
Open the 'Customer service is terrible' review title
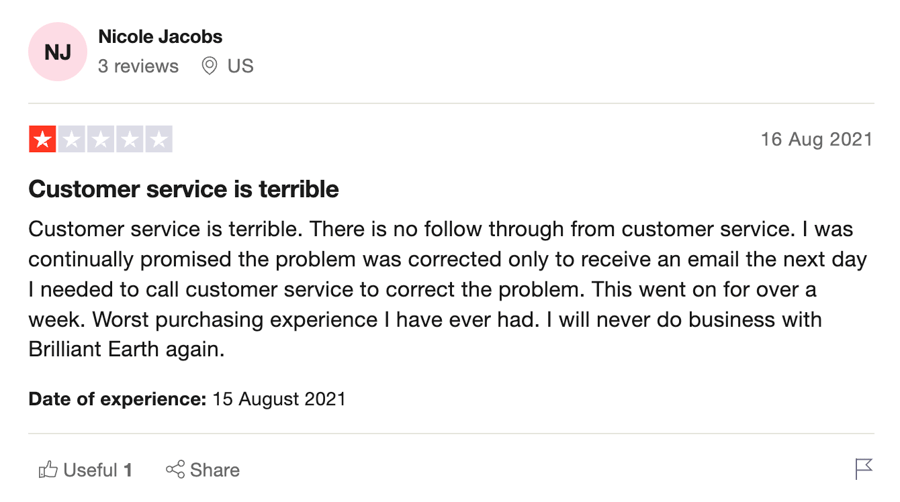click(184, 189)
